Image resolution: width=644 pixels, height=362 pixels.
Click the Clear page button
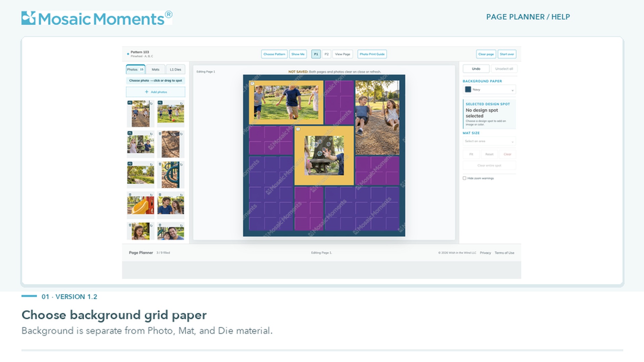click(486, 54)
